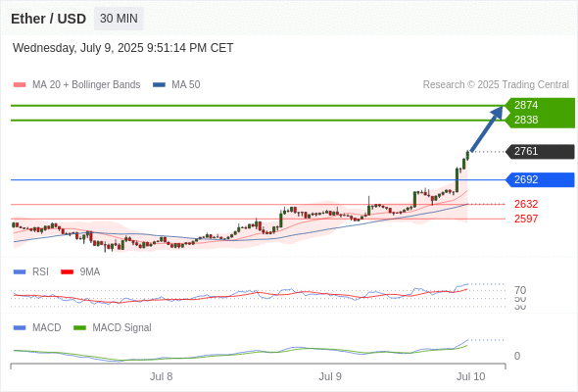Click the blue upward trend arrow
578x392 pixels.
[487, 128]
